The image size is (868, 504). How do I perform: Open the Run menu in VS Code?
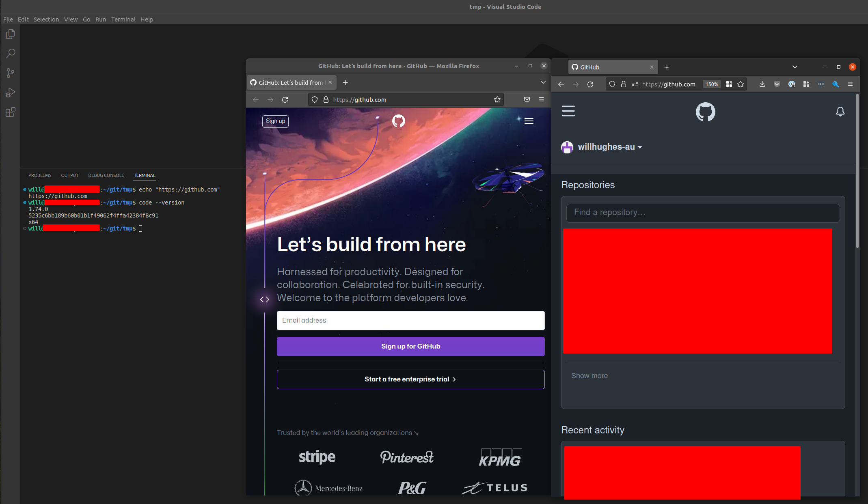tap(100, 19)
